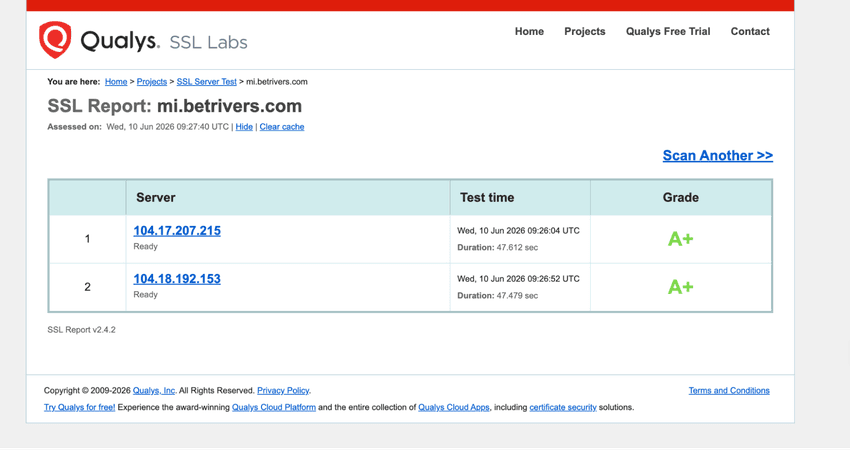Click the A+ grade for server 104.17.207.215
The image size is (850, 450).
tap(680, 239)
